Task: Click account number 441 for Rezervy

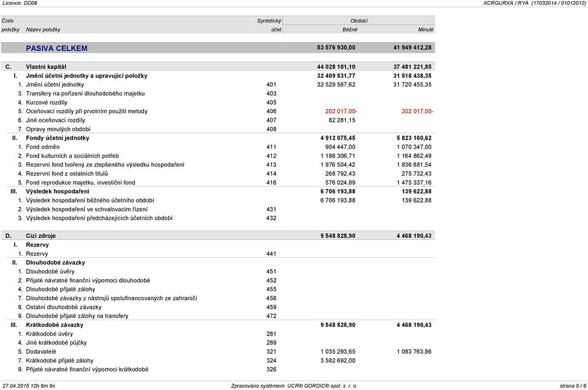Action: [x=271, y=254]
